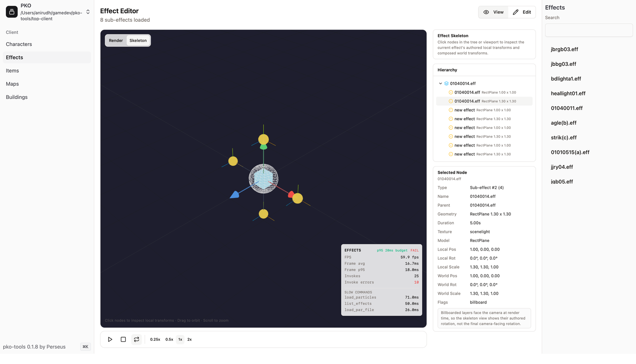Select 01040014.eff RectPlane 1.30 x 1.30 row
The height and width of the screenshot is (364, 636).
tap(484, 101)
